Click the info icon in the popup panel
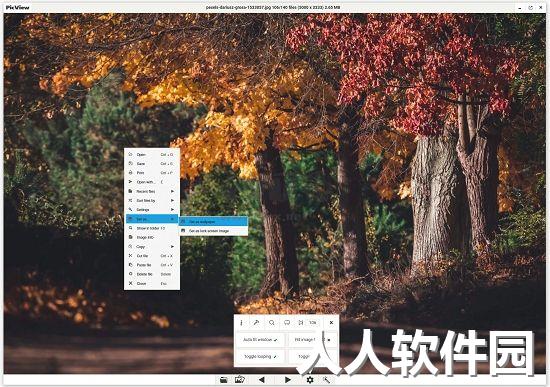 click(241, 322)
